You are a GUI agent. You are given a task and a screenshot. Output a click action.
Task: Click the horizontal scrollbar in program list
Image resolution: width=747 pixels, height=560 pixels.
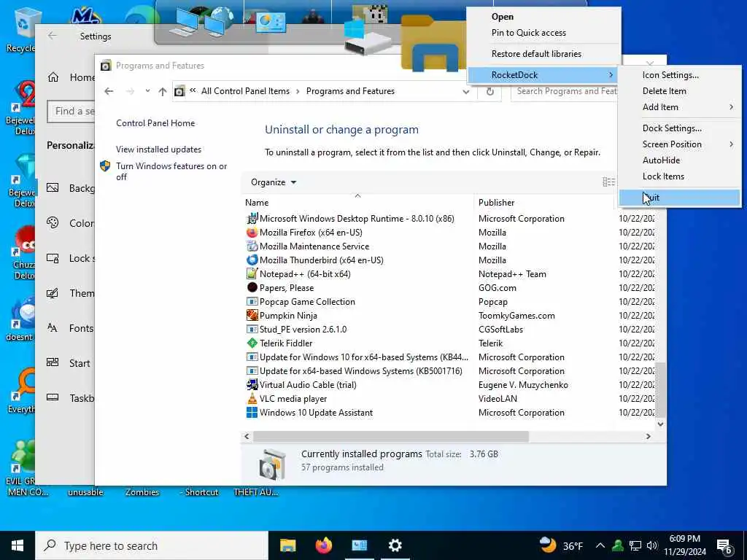391,436
